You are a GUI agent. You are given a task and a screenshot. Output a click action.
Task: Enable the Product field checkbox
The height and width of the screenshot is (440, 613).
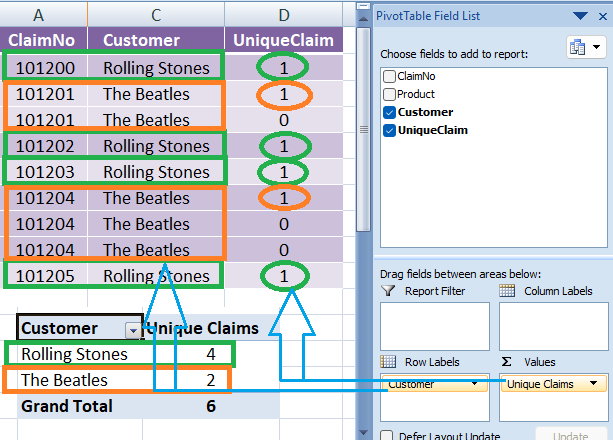click(390, 94)
